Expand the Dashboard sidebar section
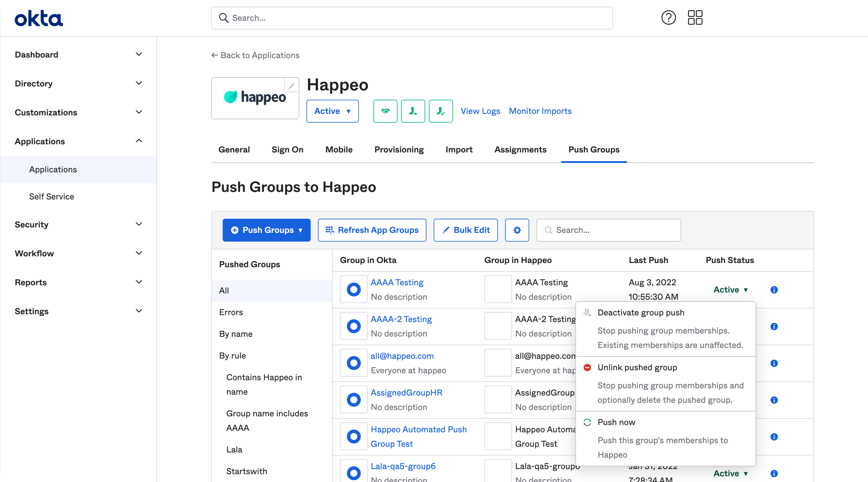Viewport: 868px width, 482px height. [78, 55]
